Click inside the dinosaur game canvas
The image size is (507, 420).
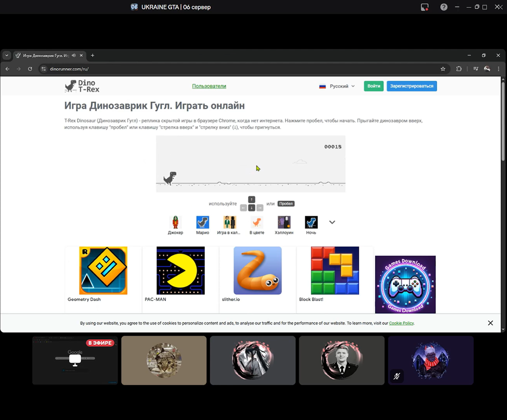point(251,164)
